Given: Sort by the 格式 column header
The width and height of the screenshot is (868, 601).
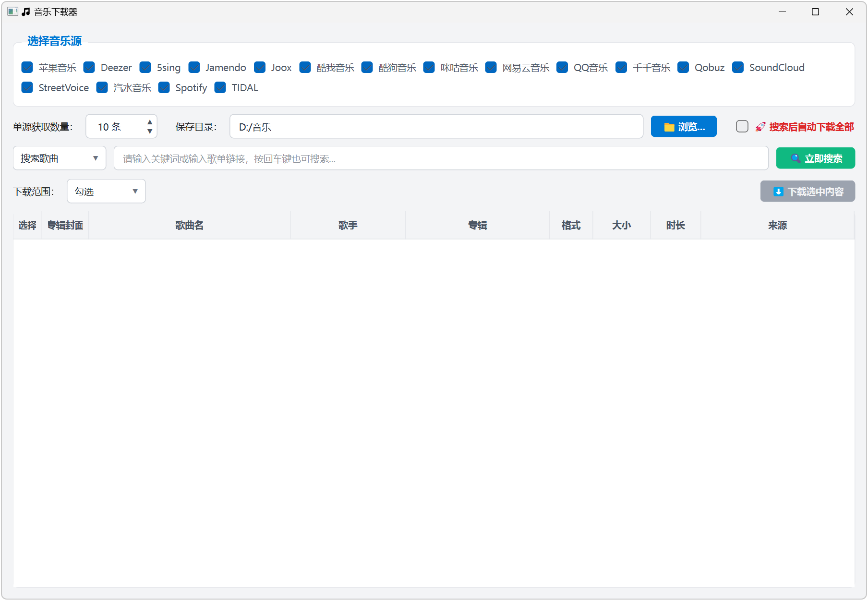Looking at the screenshot, I should [571, 226].
